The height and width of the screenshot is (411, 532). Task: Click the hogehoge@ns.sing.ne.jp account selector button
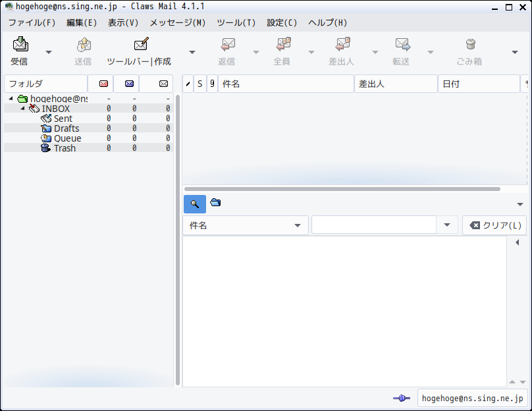click(x=472, y=398)
